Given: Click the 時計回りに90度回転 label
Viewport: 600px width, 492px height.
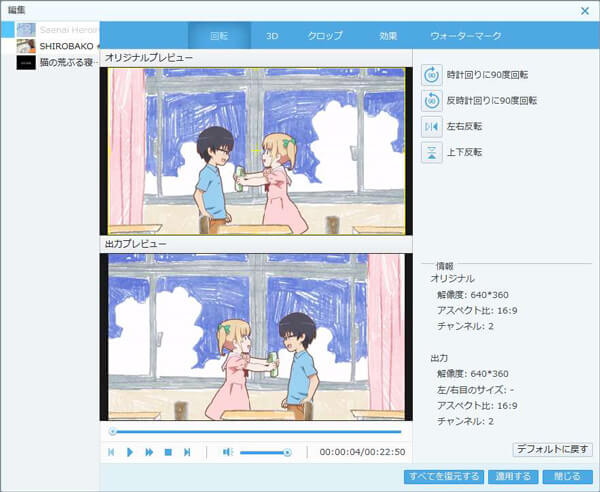Looking at the screenshot, I should [488, 75].
